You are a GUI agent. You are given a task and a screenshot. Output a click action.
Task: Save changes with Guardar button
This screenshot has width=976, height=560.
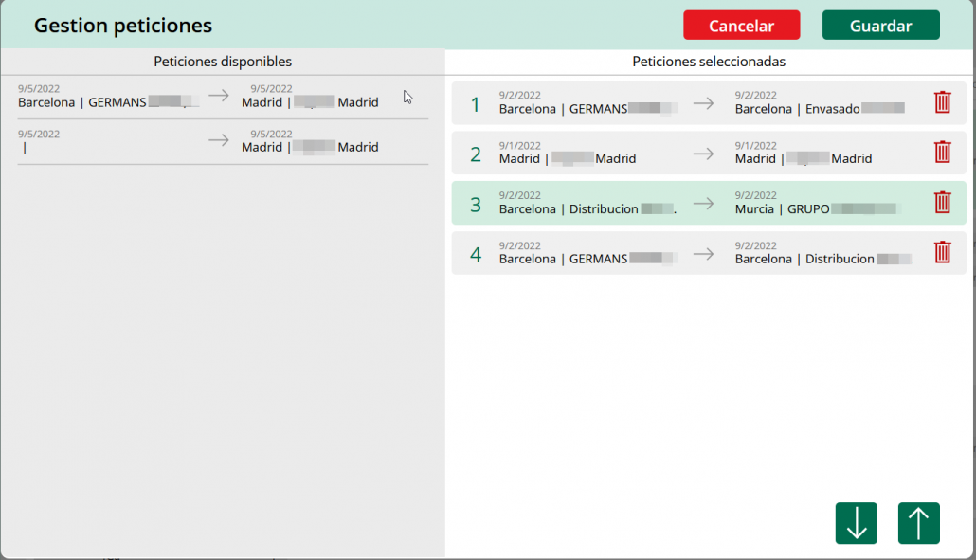coord(880,26)
